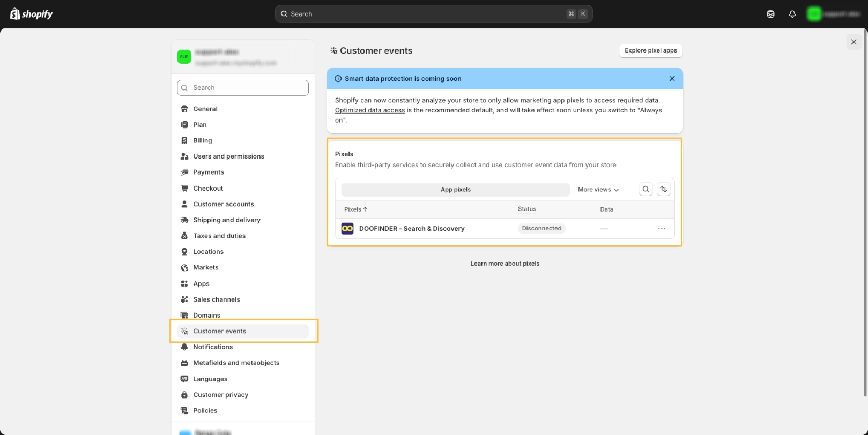Click the Status column header
The height and width of the screenshot is (435, 868).
[527, 209]
